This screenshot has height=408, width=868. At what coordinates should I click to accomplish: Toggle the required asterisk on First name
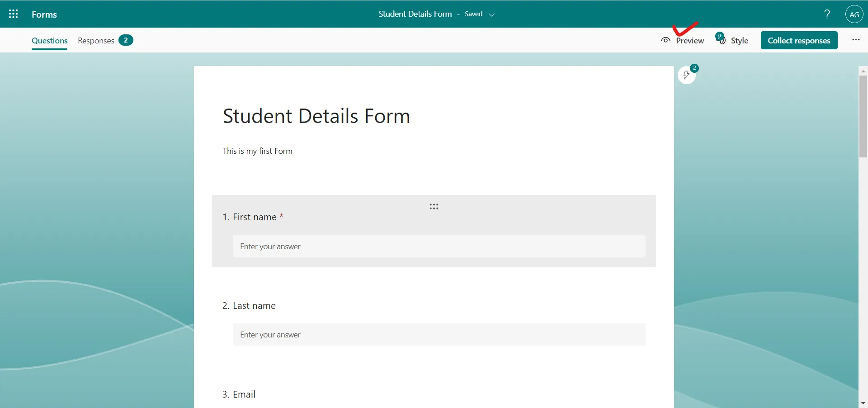tap(281, 217)
